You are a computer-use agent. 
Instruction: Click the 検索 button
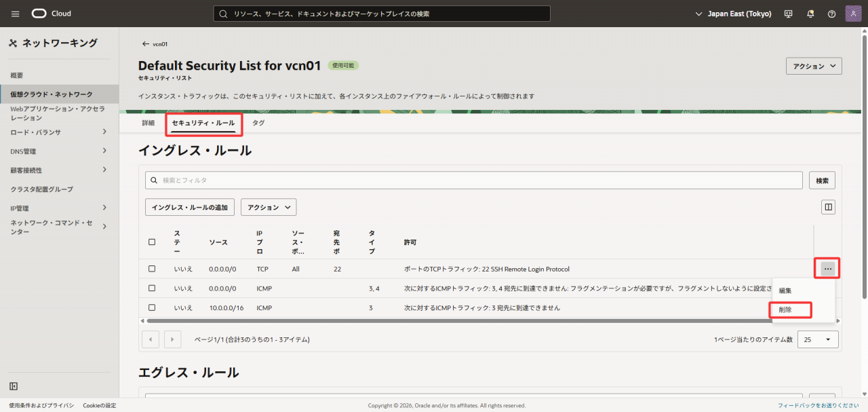click(x=822, y=180)
